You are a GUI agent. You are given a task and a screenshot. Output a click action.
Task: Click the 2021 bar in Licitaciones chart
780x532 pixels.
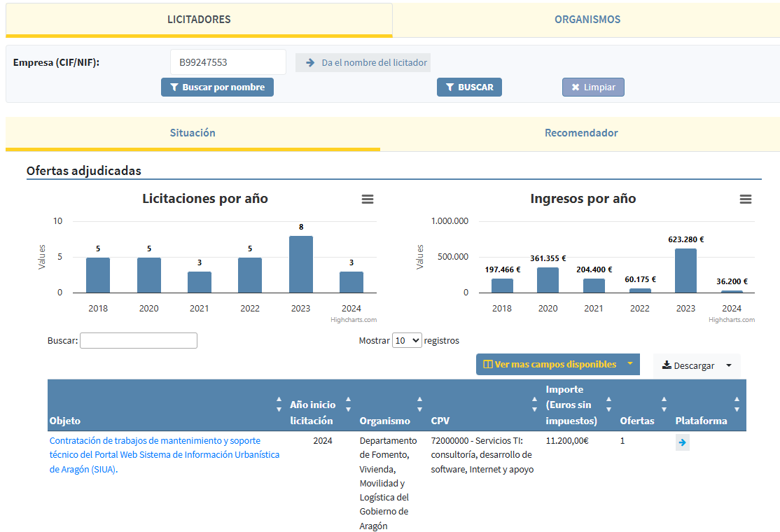[x=200, y=282]
